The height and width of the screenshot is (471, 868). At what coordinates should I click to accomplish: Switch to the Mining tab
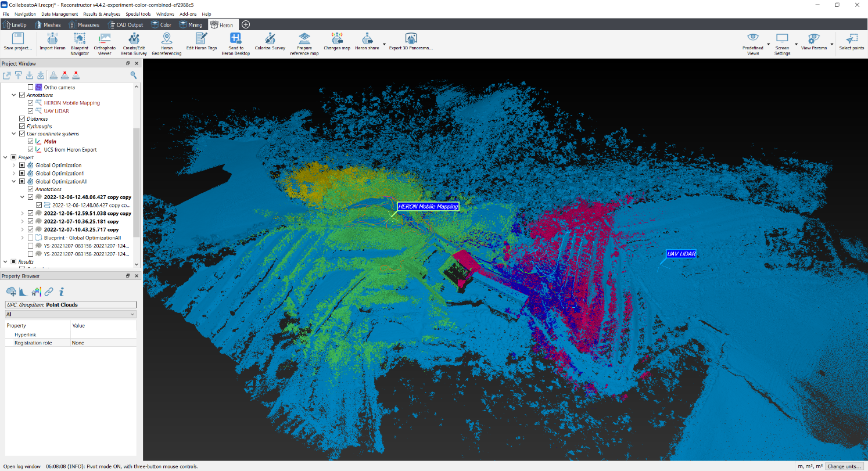[191, 25]
